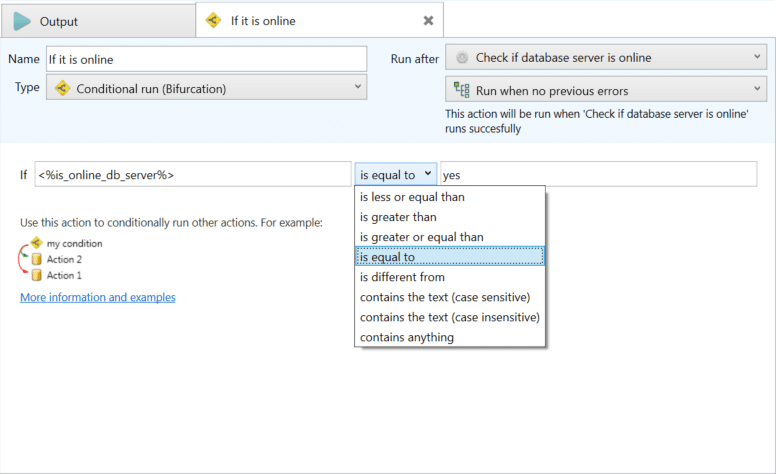The height and width of the screenshot is (474, 776).
Task: Click the green play icon on Output tab
Action: pyautogui.click(x=22, y=21)
